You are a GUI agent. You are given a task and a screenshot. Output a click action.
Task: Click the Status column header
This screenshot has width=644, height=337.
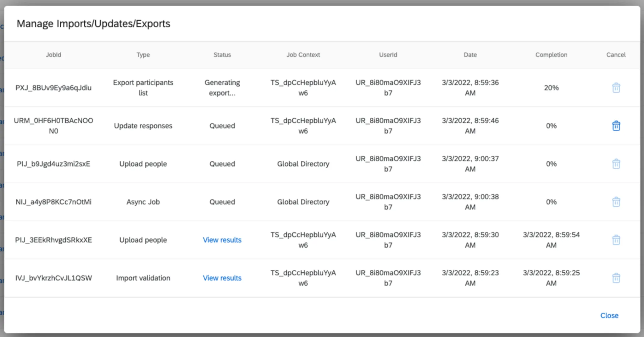[222, 55]
